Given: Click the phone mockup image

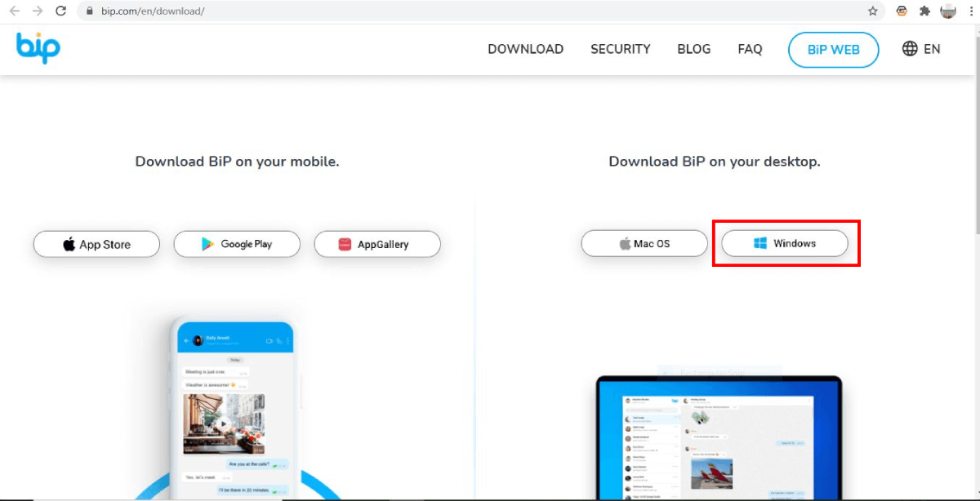Looking at the screenshot, I should [x=235, y=406].
